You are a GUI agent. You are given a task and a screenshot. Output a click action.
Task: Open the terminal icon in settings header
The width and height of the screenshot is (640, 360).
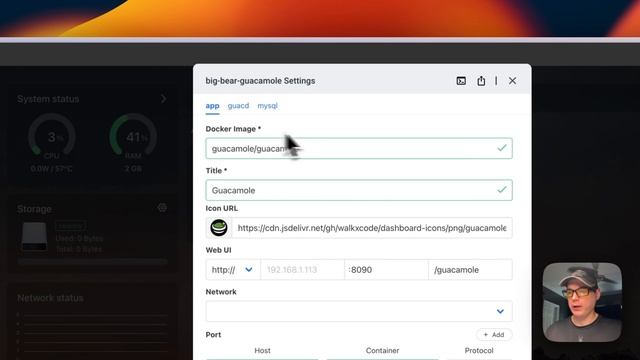click(461, 81)
